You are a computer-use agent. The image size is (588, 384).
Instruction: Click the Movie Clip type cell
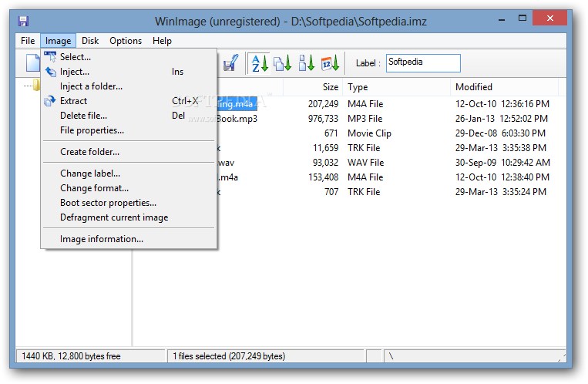369,133
